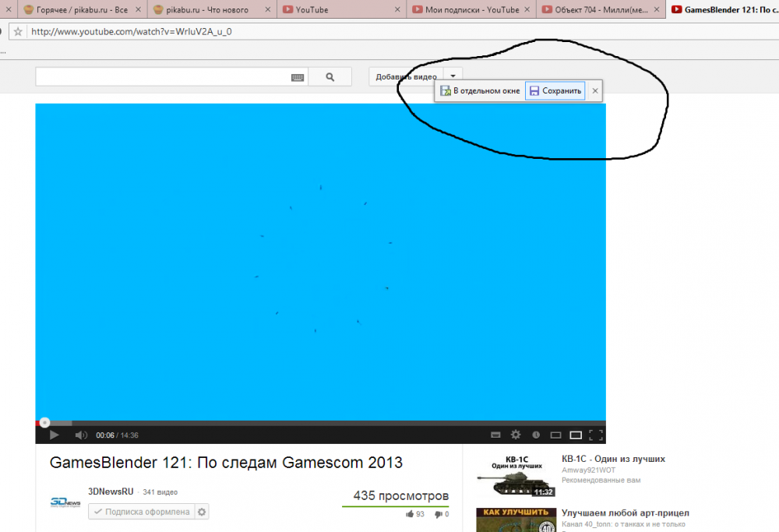Viewport: 779px width, 532px height.
Task: Mute the video using speaker icon
Action: tap(80, 435)
